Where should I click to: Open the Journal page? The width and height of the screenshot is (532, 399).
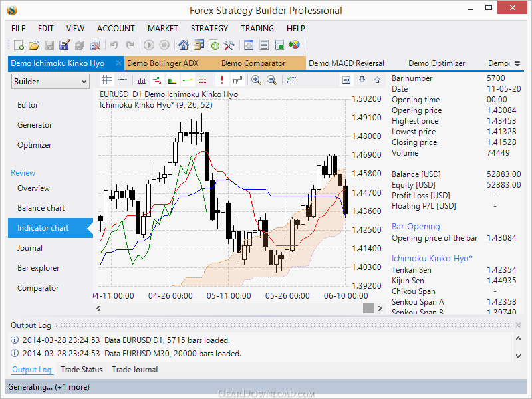[x=29, y=248]
